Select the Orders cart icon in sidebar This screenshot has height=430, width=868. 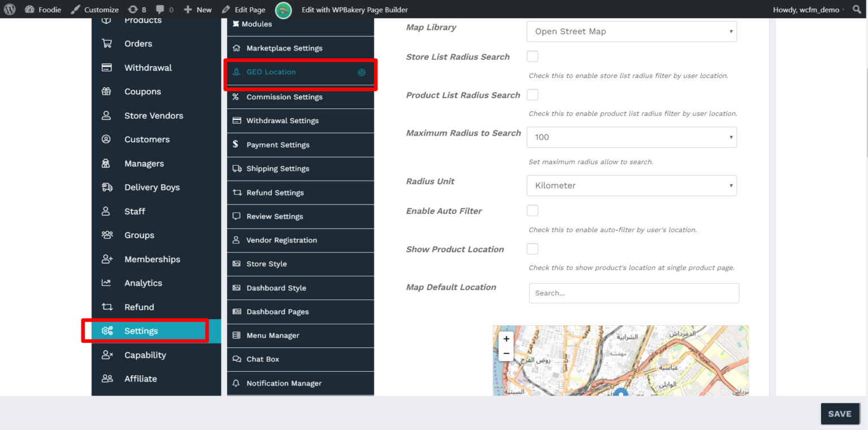(x=107, y=44)
